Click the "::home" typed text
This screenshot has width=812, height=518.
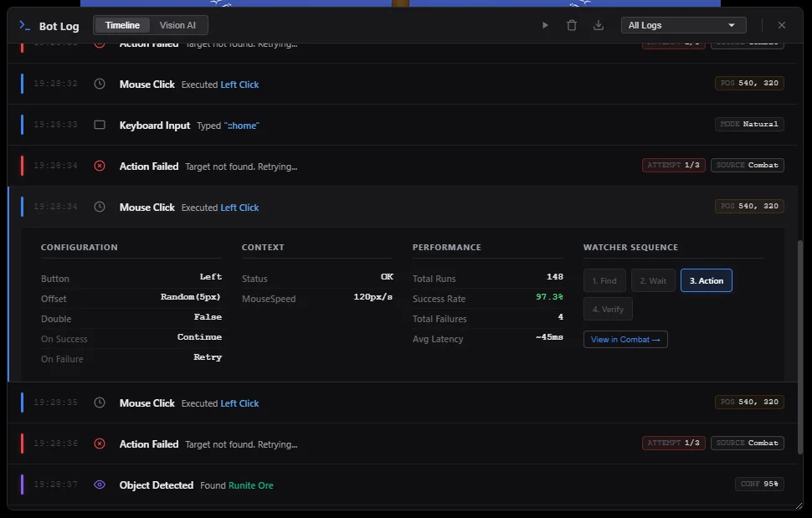[242, 126]
